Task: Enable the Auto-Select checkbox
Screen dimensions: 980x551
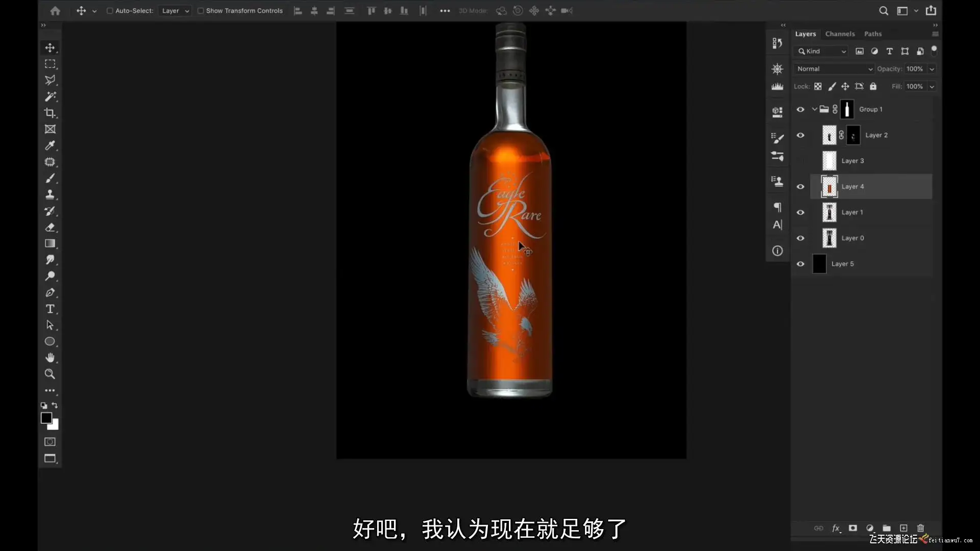Action: (109, 11)
